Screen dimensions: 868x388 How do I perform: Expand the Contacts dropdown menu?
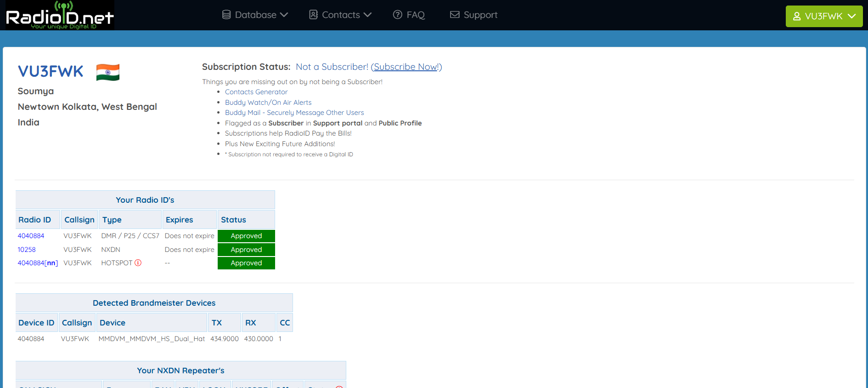click(341, 15)
